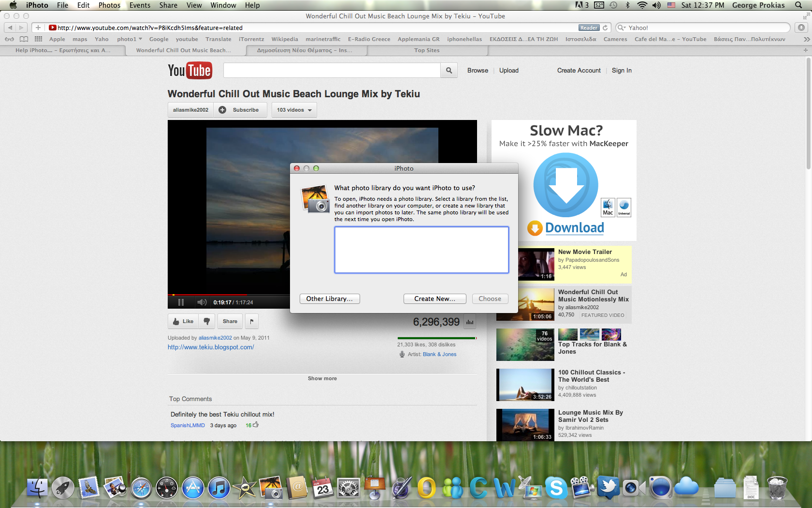Viewport: 812px width, 508px height.
Task: Click the volume icon in menu bar
Action: tap(656, 5)
